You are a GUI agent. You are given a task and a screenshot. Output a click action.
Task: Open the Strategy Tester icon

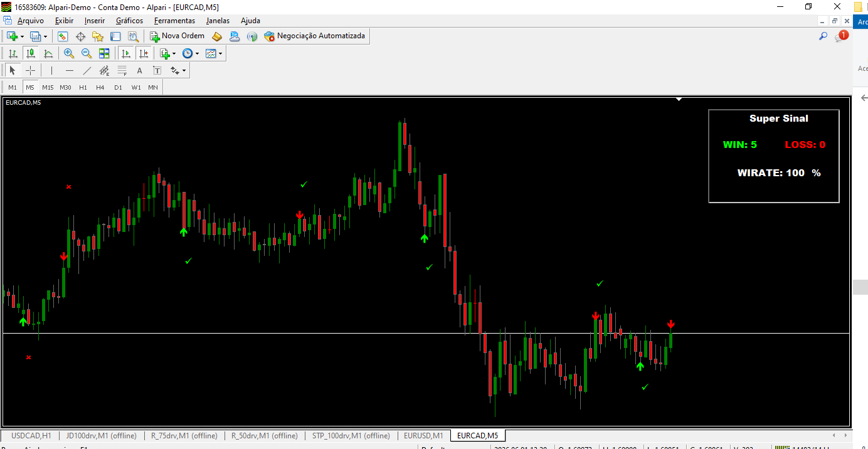click(133, 36)
